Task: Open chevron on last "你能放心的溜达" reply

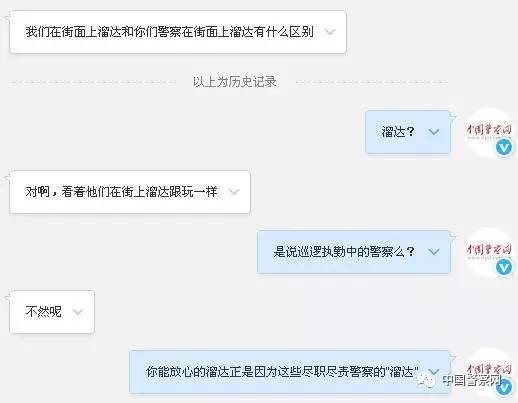Action: coord(434,371)
